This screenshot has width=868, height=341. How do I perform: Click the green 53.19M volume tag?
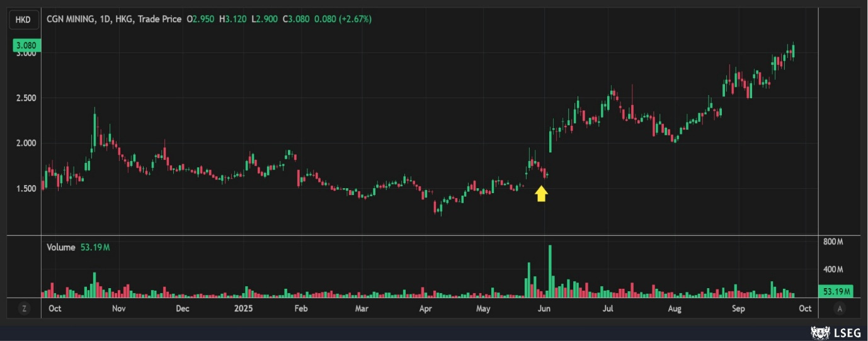(835, 291)
